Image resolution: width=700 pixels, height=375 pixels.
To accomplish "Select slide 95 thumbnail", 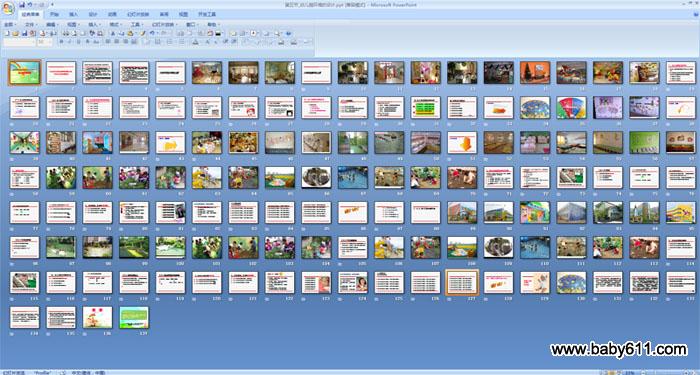I will click(681, 212).
